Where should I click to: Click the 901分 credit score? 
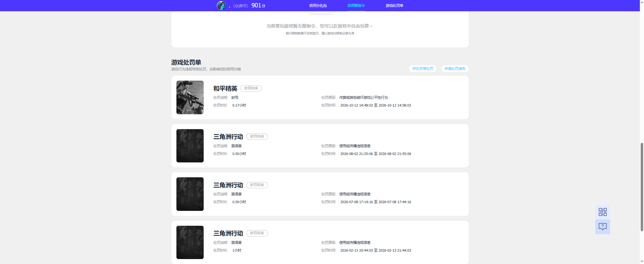coord(258,6)
